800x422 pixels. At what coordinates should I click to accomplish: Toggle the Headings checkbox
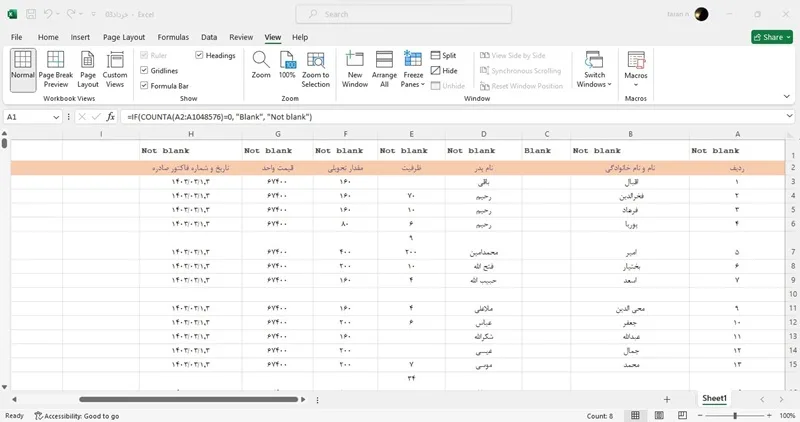[199, 55]
